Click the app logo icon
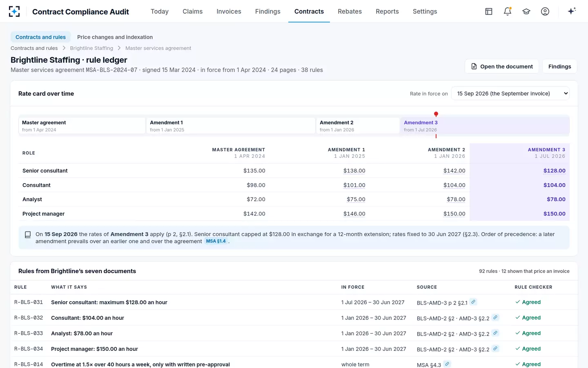 point(14,11)
